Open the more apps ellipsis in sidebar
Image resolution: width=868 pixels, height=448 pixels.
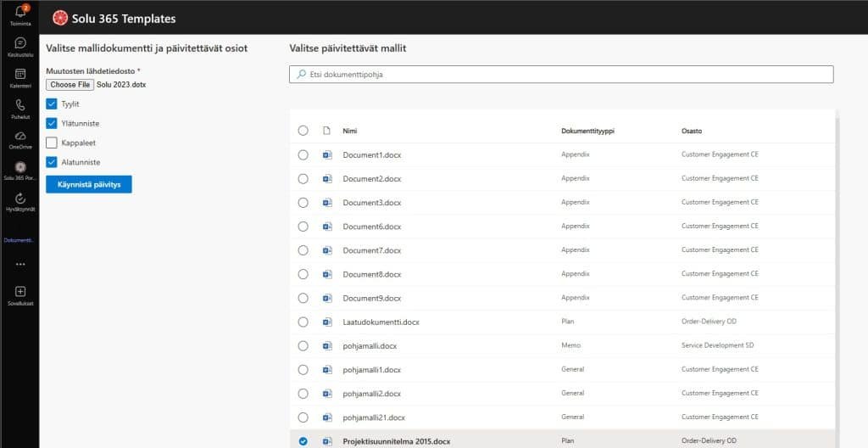click(20, 265)
